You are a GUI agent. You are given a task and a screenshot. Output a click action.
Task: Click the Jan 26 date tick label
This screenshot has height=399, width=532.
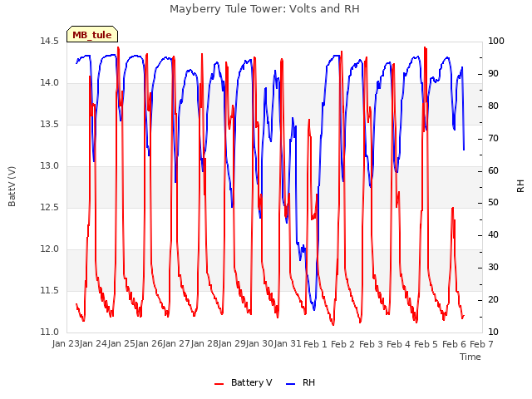149,344
